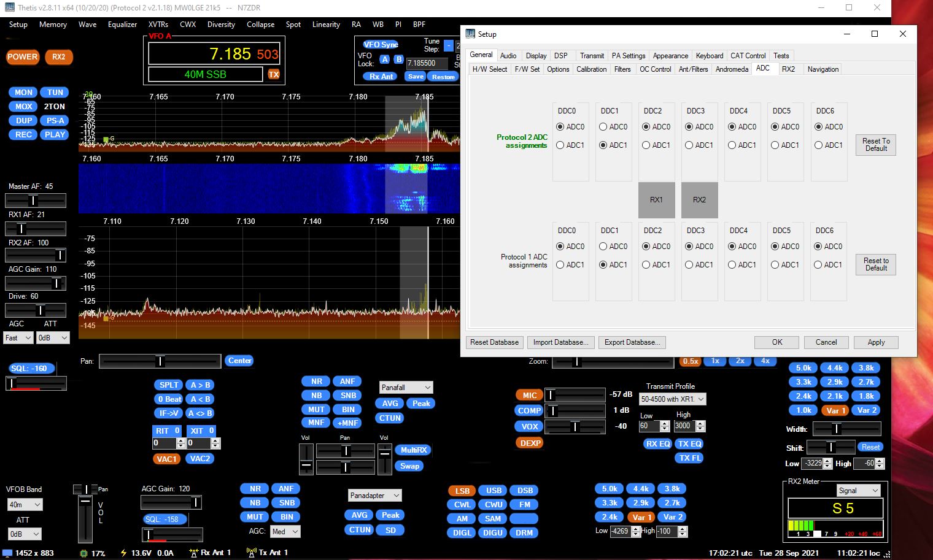Click the Center pan button
Viewport: 933px width, 560px height.
(x=239, y=361)
